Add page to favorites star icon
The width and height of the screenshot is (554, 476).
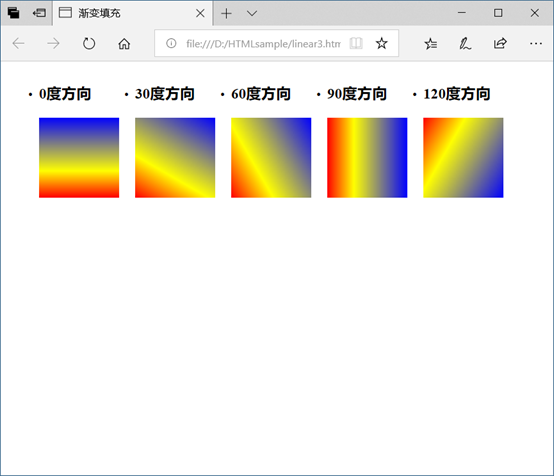click(x=382, y=43)
